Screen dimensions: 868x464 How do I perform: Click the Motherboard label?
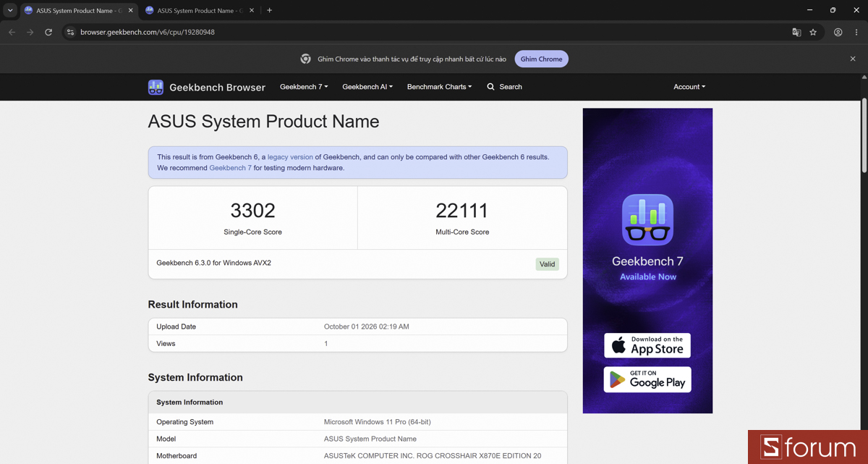(x=176, y=456)
